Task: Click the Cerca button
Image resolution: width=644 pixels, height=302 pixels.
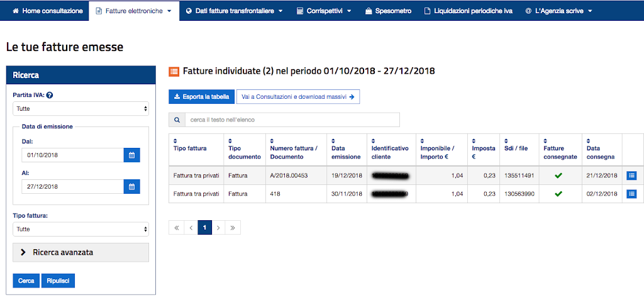Action: pyautogui.click(x=26, y=281)
